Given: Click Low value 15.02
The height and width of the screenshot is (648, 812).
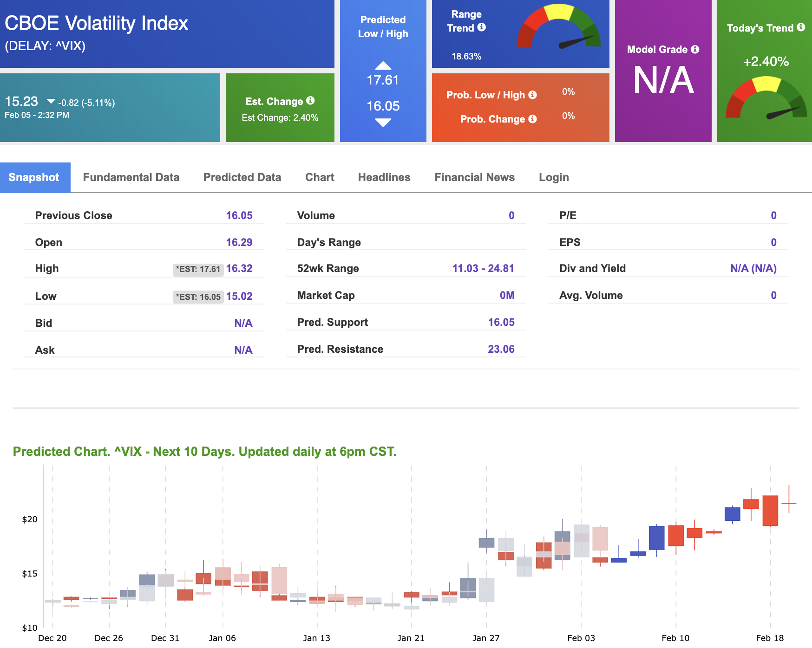Looking at the screenshot, I should click(239, 296).
